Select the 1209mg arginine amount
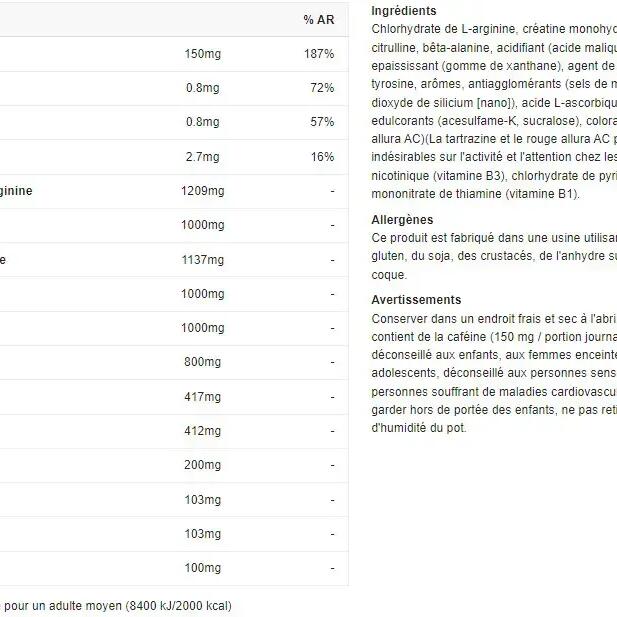This screenshot has width=617, height=617. point(201,191)
